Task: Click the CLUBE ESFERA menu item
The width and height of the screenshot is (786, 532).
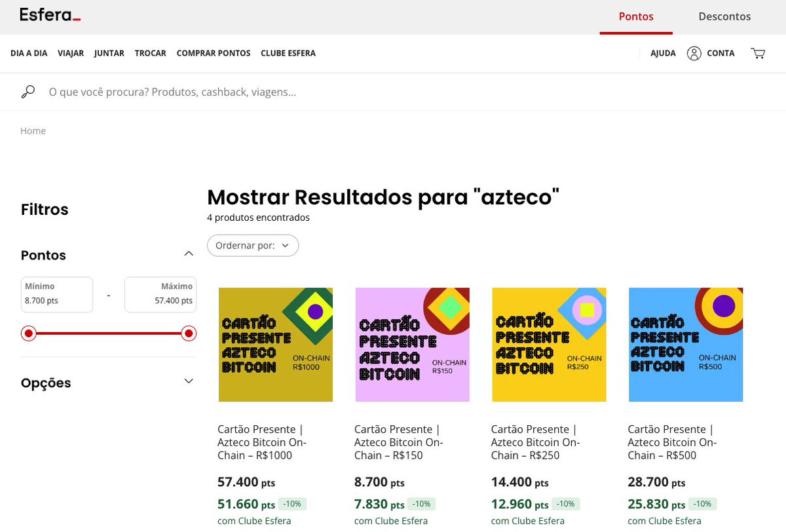Action: [288, 53]
